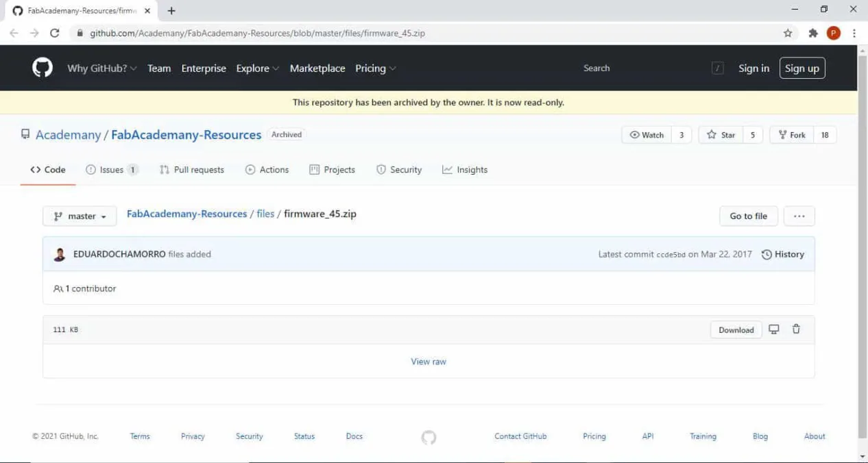Click the slash shortcut icon in search
This screenshot has width=868, height=463.
pos(718,68)
